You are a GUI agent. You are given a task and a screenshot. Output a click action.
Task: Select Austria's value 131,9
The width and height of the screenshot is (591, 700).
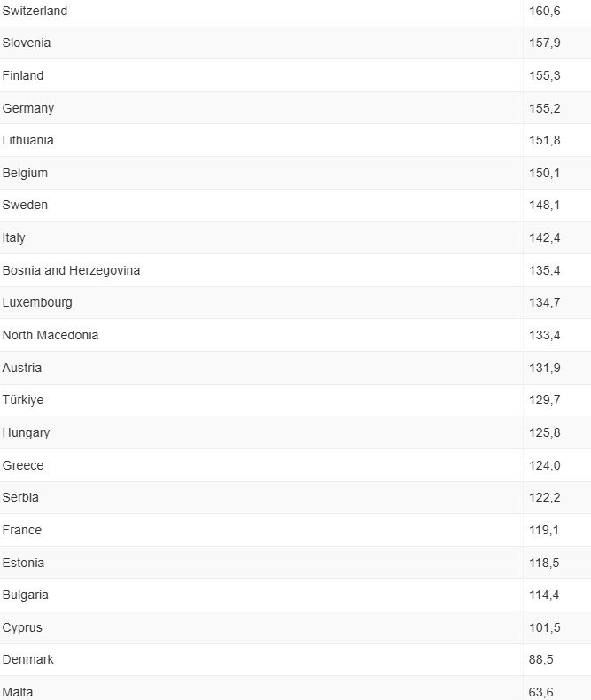(x=544, y=368)
